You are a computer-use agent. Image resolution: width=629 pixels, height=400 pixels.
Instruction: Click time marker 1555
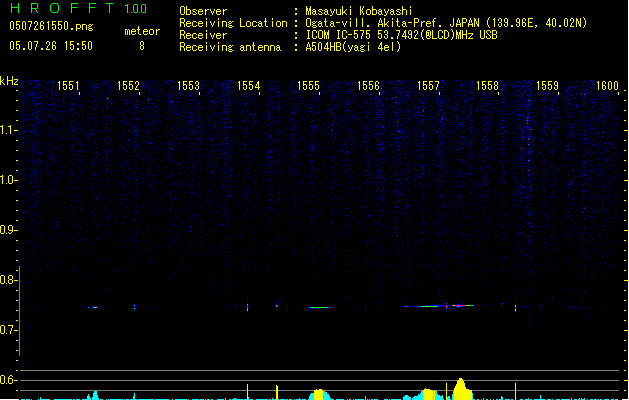[x=308, y=86]
